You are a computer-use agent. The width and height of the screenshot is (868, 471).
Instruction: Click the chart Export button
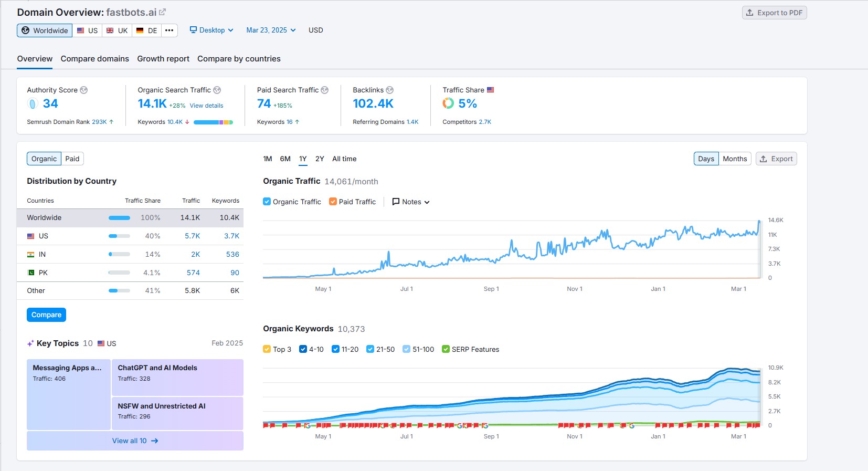click(x=776, y=159)
